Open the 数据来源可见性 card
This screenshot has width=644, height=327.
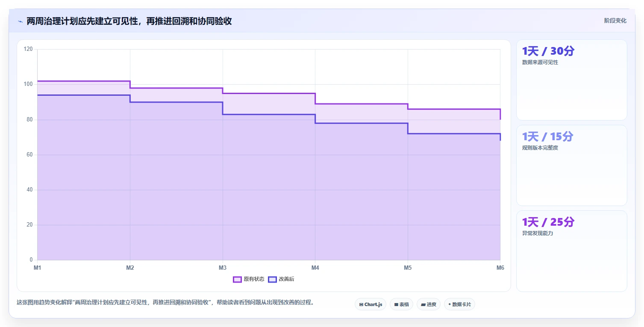(x=571, y=80)
